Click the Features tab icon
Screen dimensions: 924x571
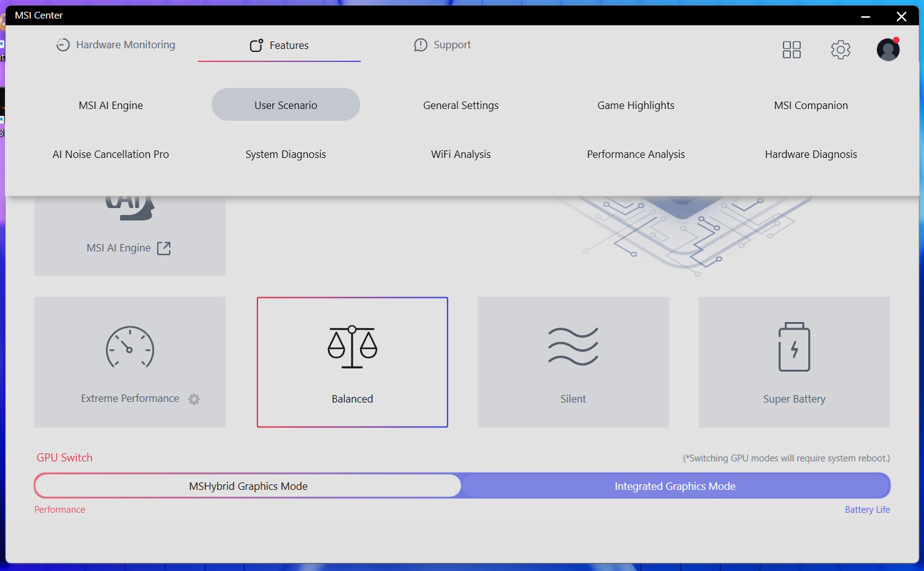(256, 45)
